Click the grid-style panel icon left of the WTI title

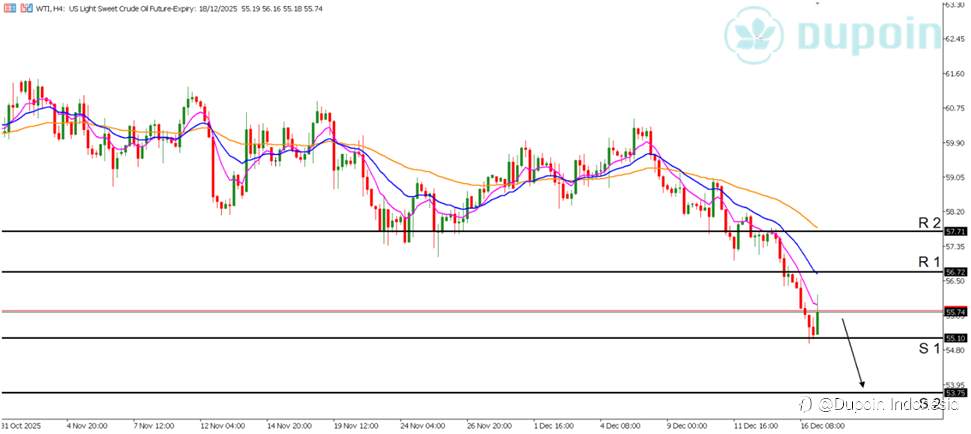pyautogui.click(x=8, y=9)
